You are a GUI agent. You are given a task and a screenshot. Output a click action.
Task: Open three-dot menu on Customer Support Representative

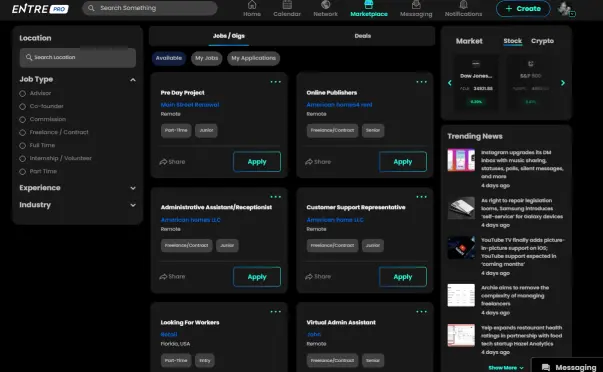click(421, 197)
